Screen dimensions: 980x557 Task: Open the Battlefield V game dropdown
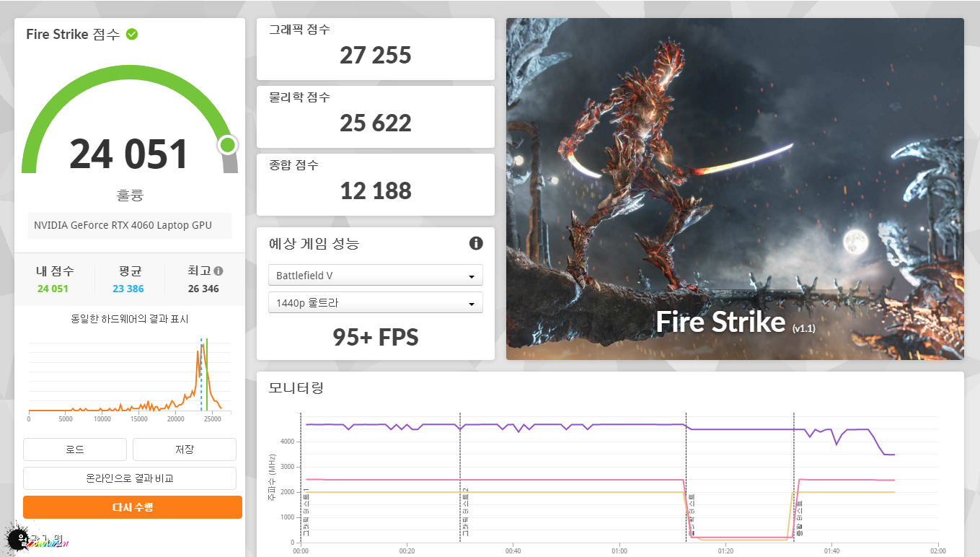point(375,276)
